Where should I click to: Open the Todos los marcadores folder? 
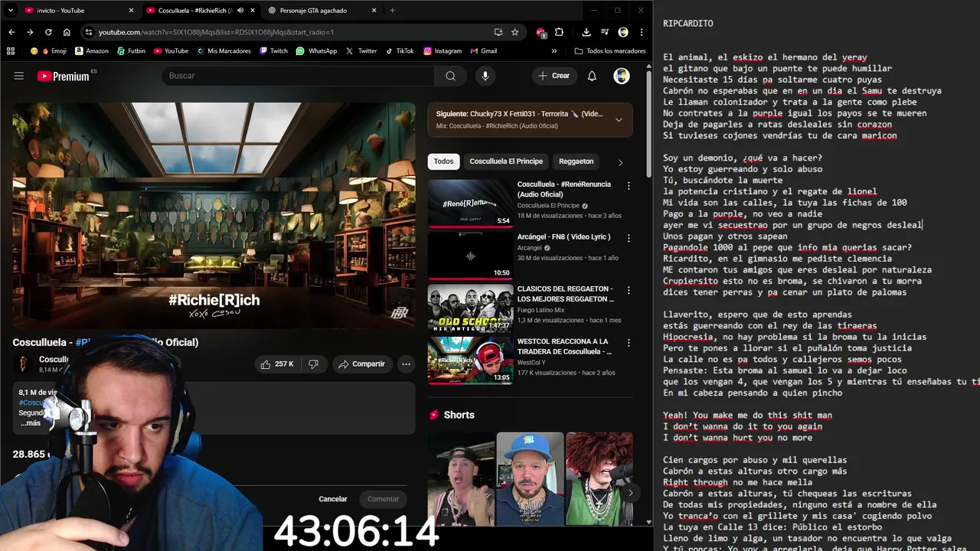(609, 51)
